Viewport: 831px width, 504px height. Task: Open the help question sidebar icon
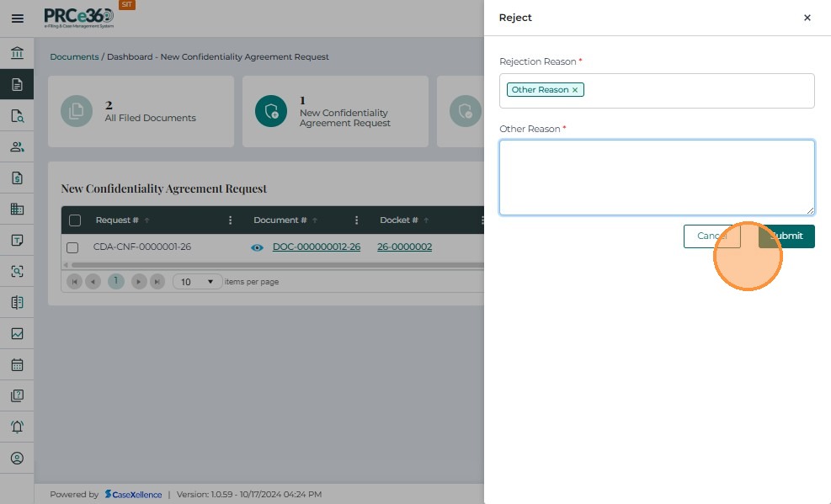coord(17,395)
